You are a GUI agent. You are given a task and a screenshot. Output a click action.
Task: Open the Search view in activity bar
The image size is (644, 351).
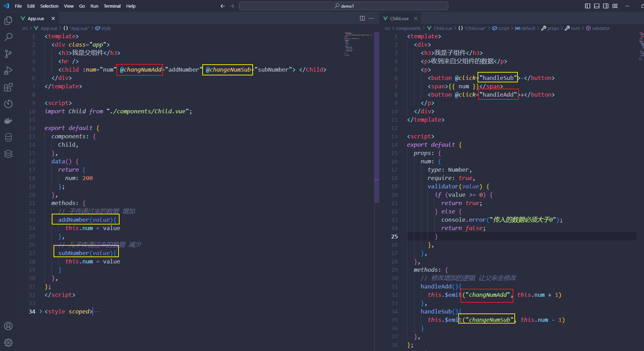pyautogui.click(x=8, y=37)
